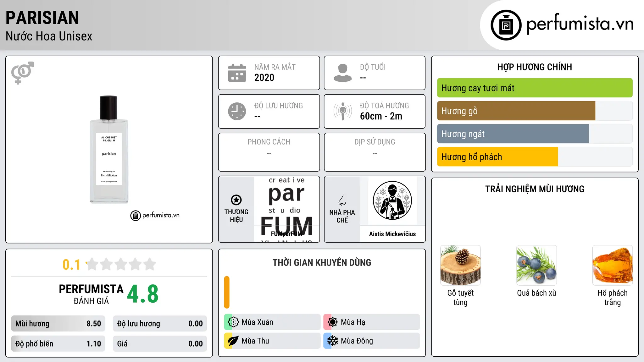Click the Mùi hương 8.50 score row
644x362 pixels.
pos(58,324)
